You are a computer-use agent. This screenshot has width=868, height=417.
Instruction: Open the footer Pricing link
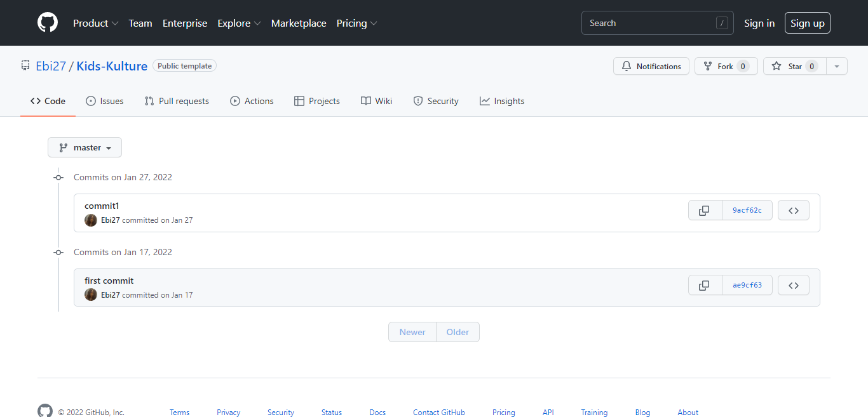tap(504, 413)
